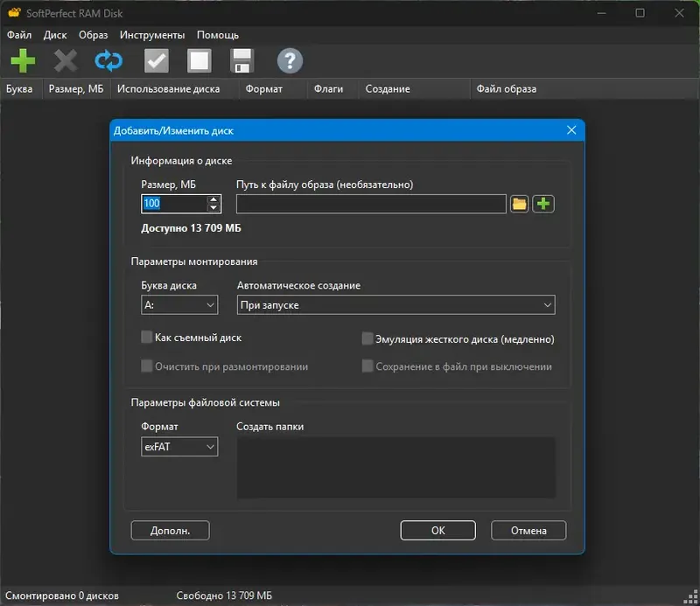Toggle Эмуляция жесткого диска (медленно) checkbox

(367, 338)
